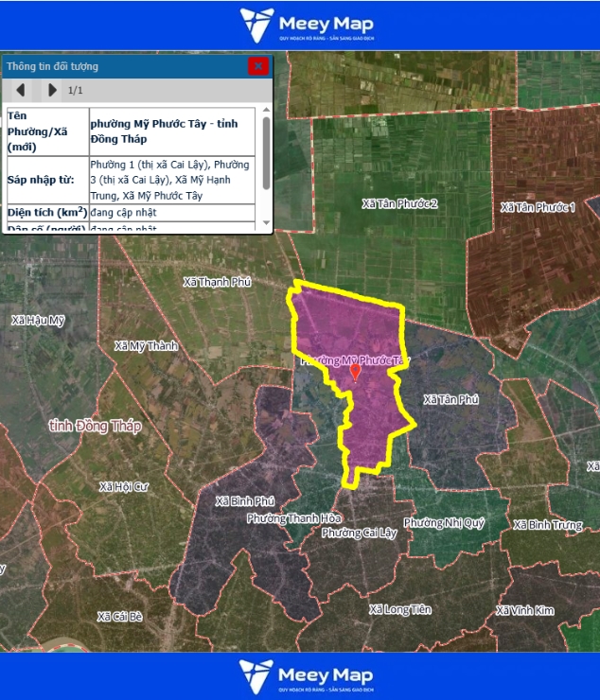Select Xã Tân Phú region on map
Viewport: 600px width, 700px height.
(450, 400)
